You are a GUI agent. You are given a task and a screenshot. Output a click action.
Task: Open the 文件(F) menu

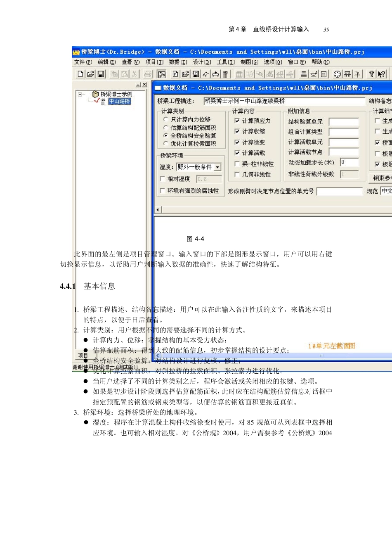pos(83,62)
